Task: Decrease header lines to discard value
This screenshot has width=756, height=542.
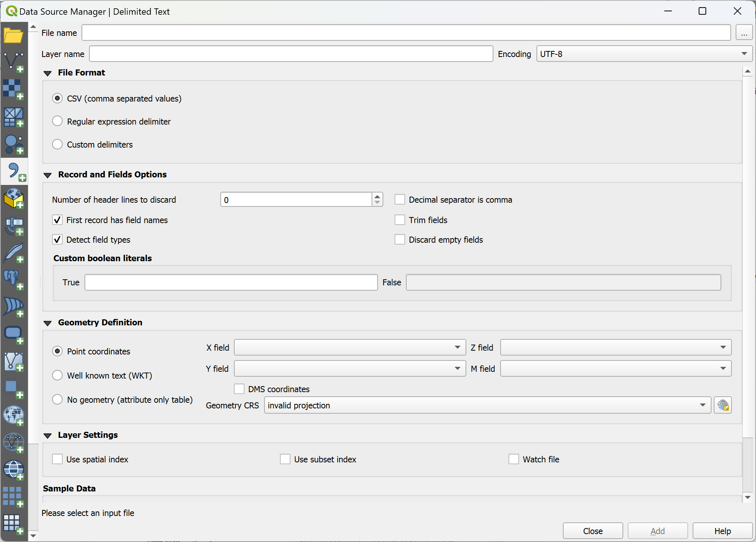Action: coord(377,203)
